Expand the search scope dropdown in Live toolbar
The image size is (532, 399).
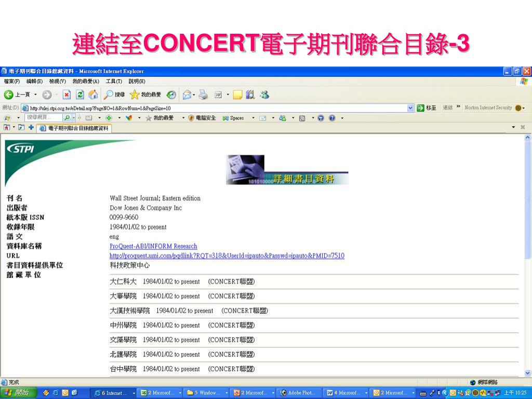74,118
